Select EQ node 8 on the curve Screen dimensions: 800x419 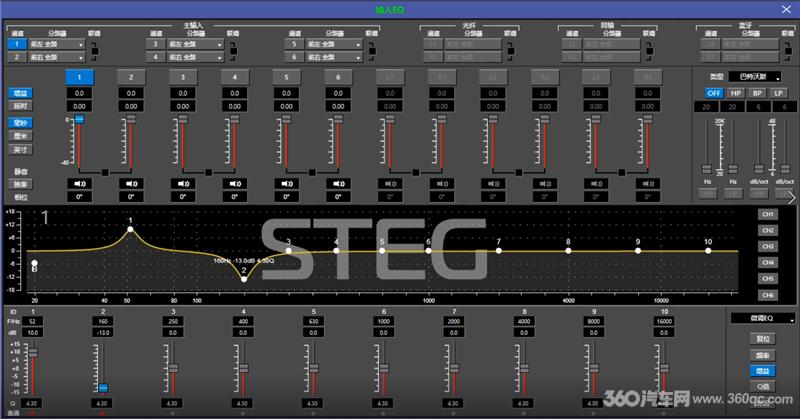(568, 251)
